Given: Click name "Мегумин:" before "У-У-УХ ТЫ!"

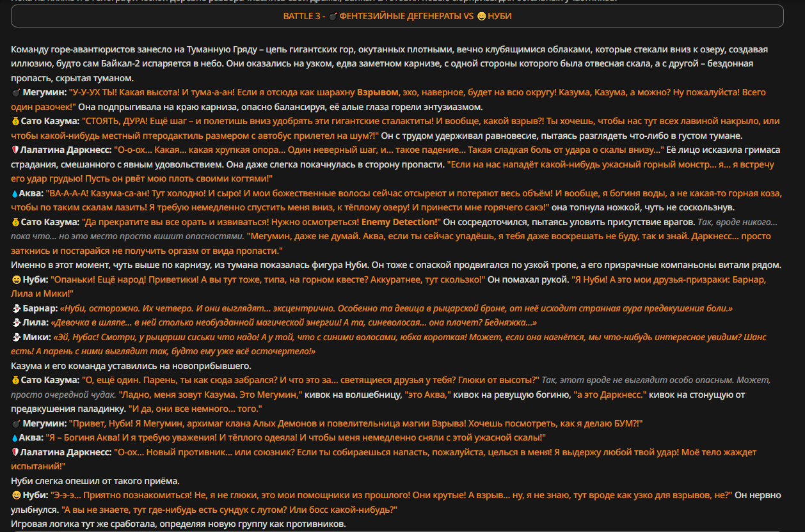Looking at the screenshot, I should [44, 92].
